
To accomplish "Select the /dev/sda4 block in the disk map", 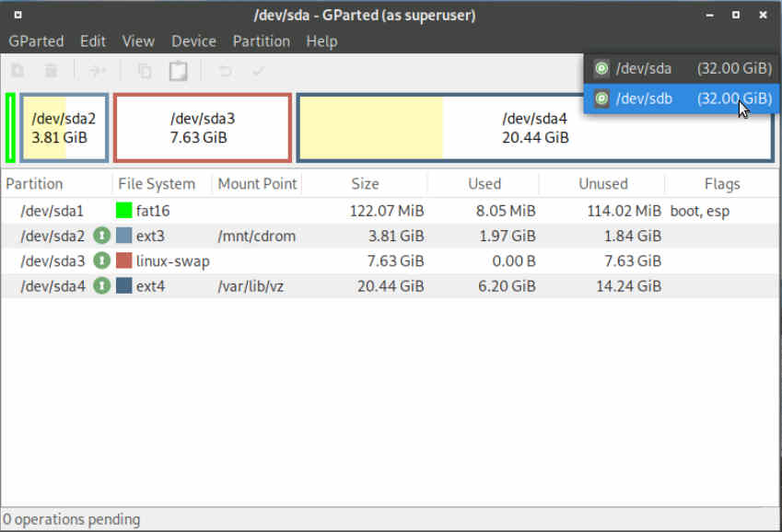I will 535,128.
